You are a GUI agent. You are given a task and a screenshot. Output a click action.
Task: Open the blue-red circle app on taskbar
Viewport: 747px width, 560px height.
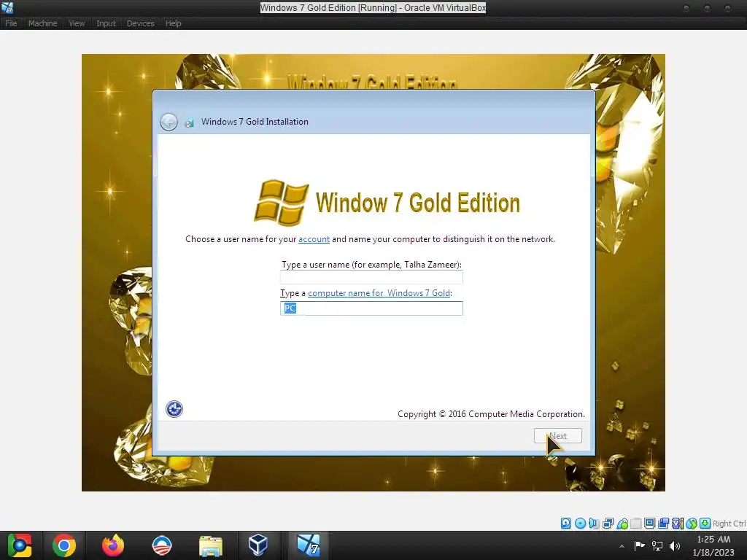[162, 545]
